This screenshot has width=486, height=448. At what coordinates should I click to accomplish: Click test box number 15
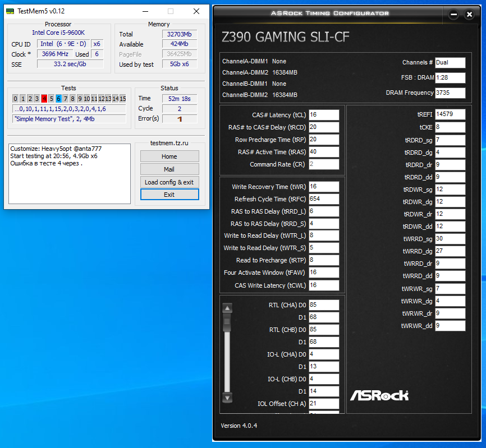pyautogui.click(x=123, y=99)
